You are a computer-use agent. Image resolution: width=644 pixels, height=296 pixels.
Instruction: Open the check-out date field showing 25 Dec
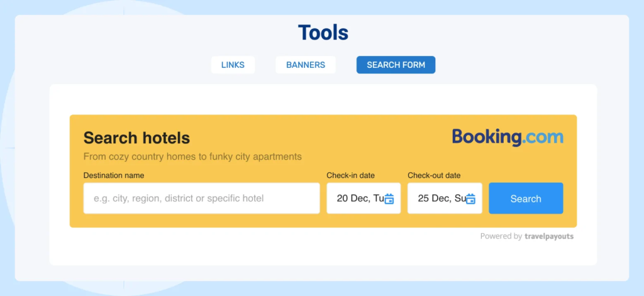(x=440, y=199)
